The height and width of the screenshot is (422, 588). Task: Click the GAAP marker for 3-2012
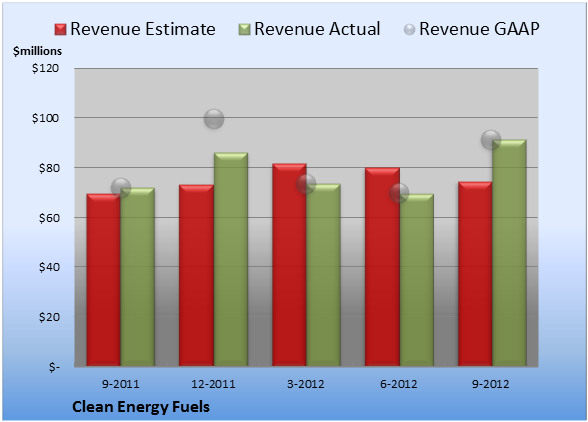[306, 183]
